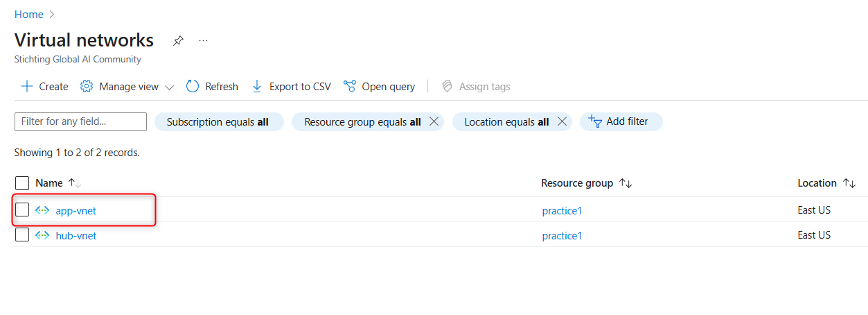
Task: Click the Filter for any field box
Action: point(80,121)
